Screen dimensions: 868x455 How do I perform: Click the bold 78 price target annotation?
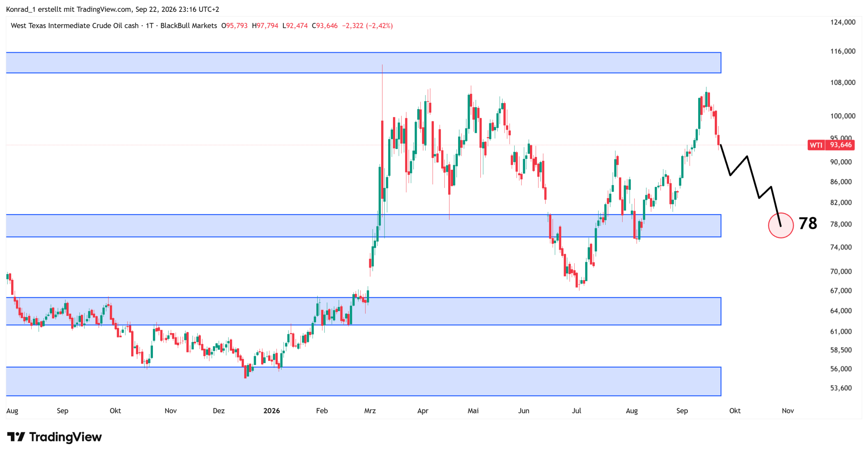coord(808,223)
